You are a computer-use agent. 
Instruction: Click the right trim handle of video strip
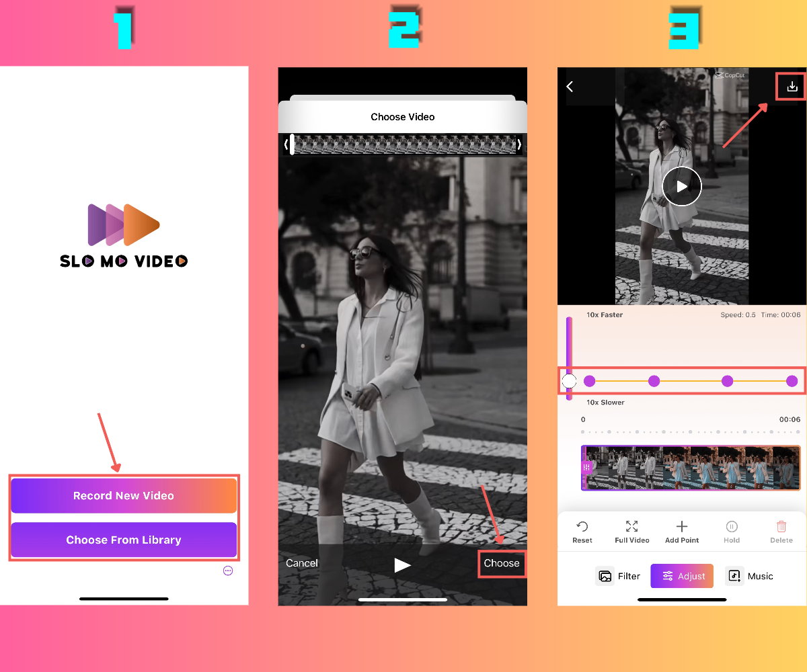(518, 144)
